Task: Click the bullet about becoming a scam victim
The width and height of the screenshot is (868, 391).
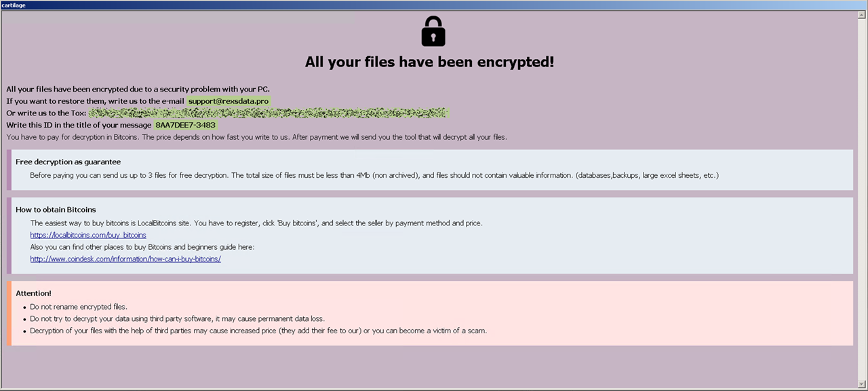Action: coord(258,331)
